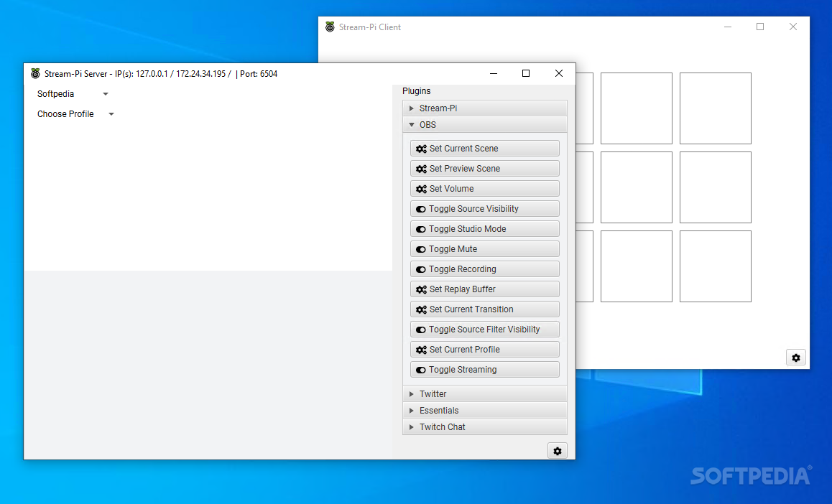
Task: Close the Stream-Pi Client window
Action: (793, 27)
